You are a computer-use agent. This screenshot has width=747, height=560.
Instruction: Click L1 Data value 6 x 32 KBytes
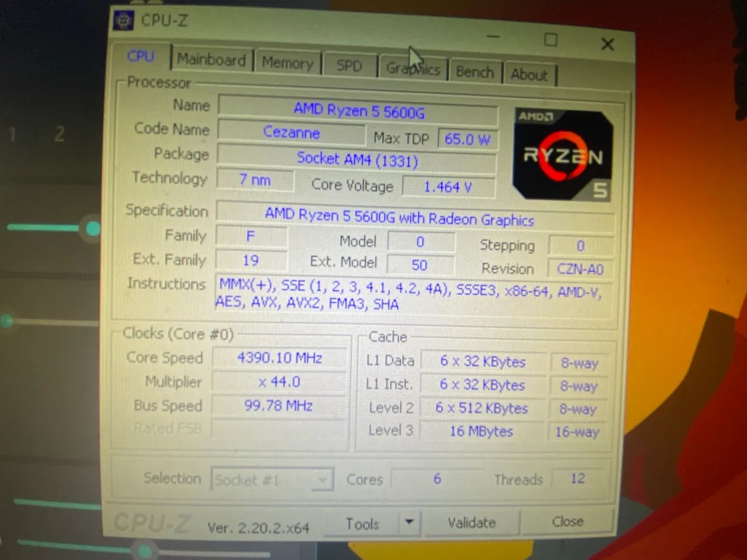[483, 362]
